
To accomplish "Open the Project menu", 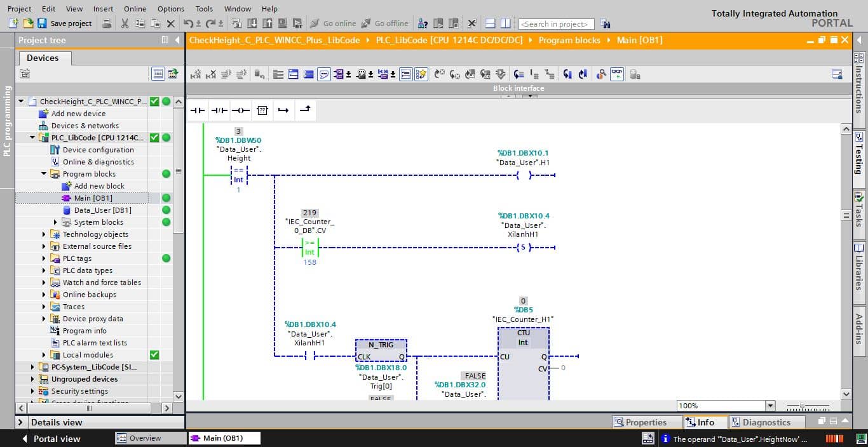I will pos(19,9).
